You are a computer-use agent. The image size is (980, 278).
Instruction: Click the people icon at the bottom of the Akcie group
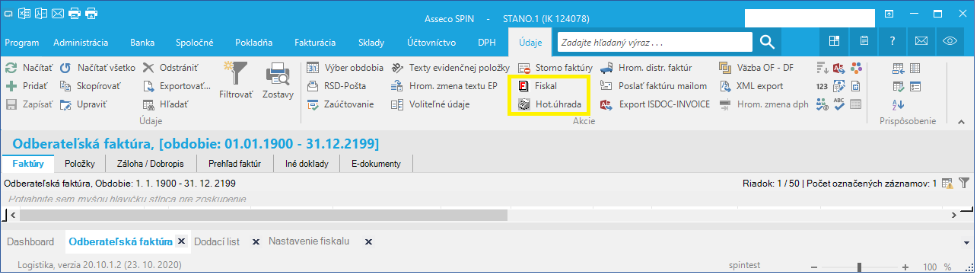[822, 104]
